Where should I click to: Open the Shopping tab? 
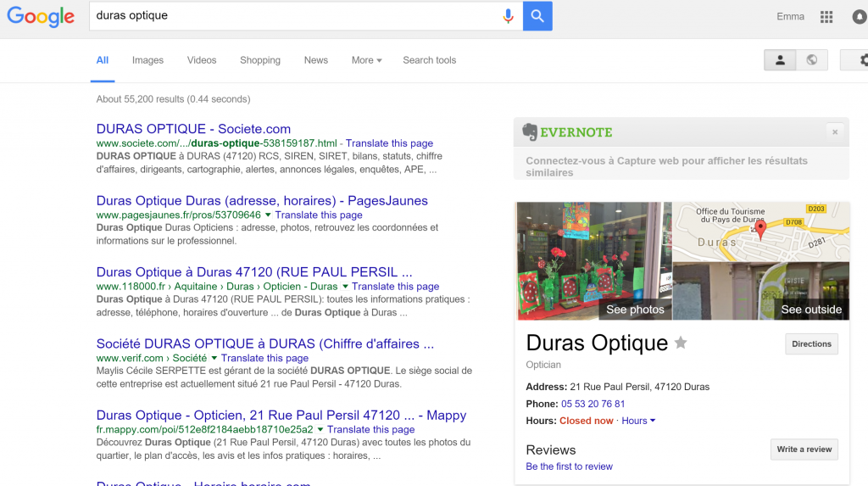[x=260, y=60]
